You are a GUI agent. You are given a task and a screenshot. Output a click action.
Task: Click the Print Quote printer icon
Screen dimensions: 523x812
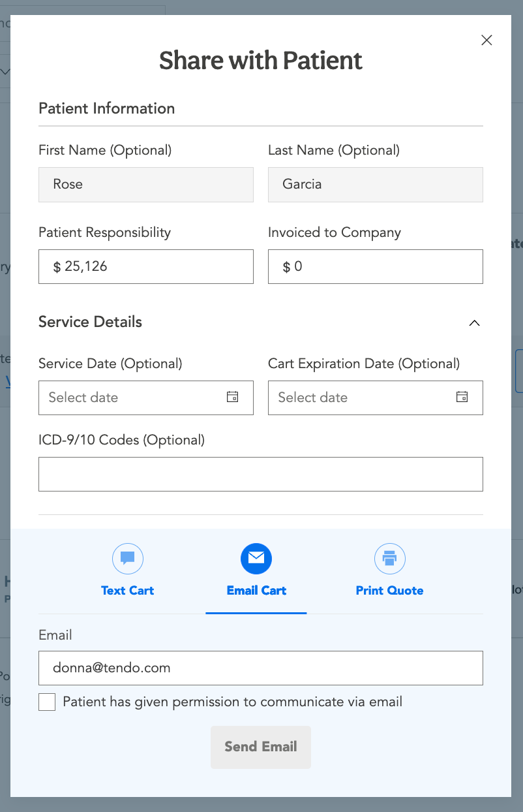coord(390,559)
